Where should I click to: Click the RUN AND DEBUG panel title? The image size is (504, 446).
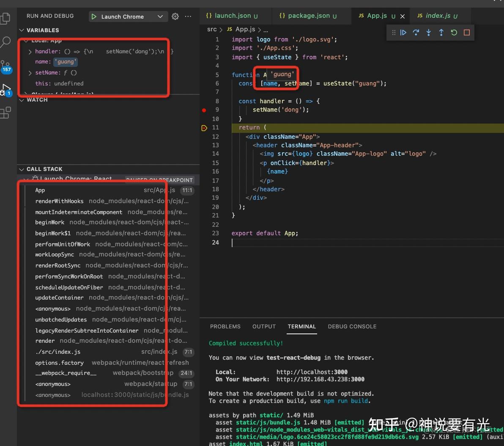(x=50, y=16)
